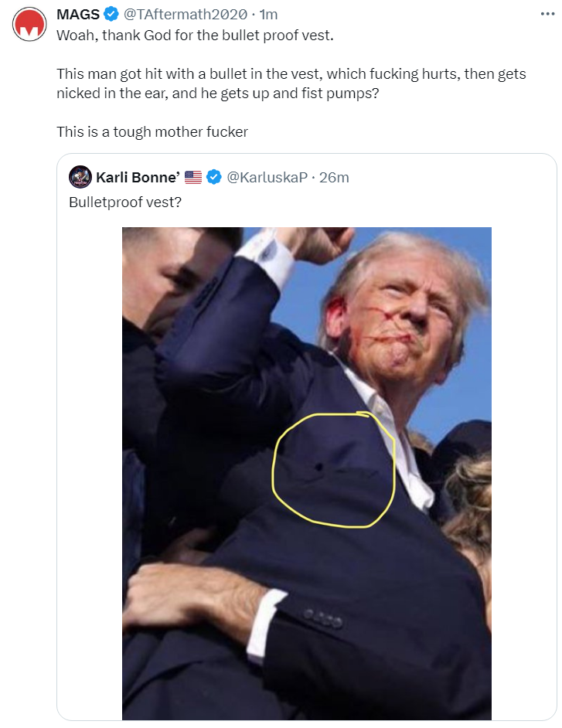Click the "Bulletproof vest?" quoted text
562x728 pixels.
(125, 202)
